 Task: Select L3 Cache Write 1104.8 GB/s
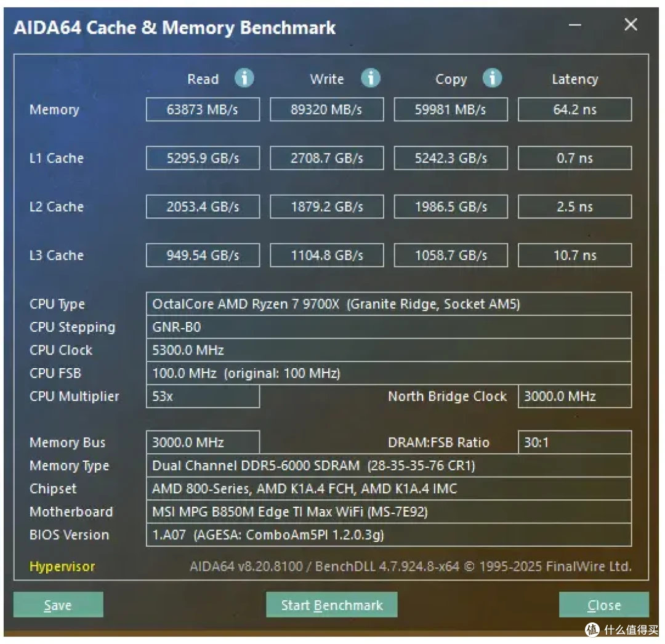coord(326,256)
